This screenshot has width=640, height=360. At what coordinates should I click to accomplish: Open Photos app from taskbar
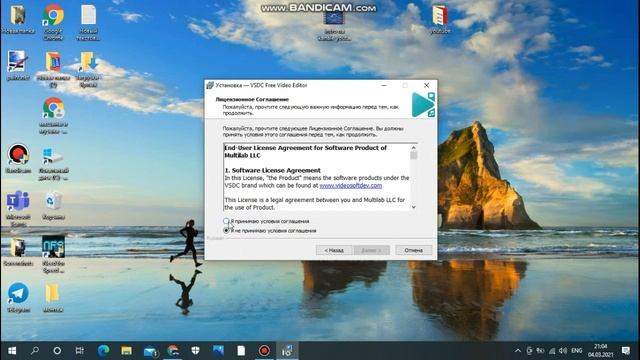coord(218,351)
